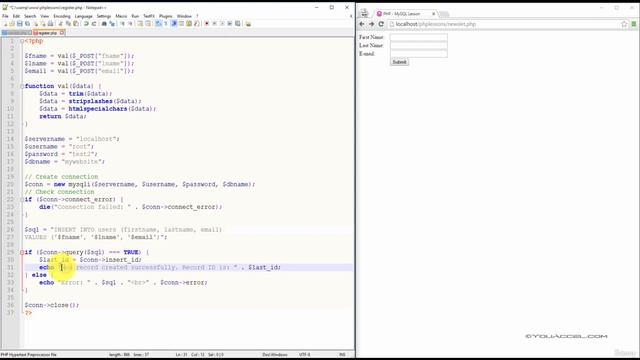Bookmark this page with the star
The height and width of the screenshot is (360, 640).
click(x=624, y=24)
